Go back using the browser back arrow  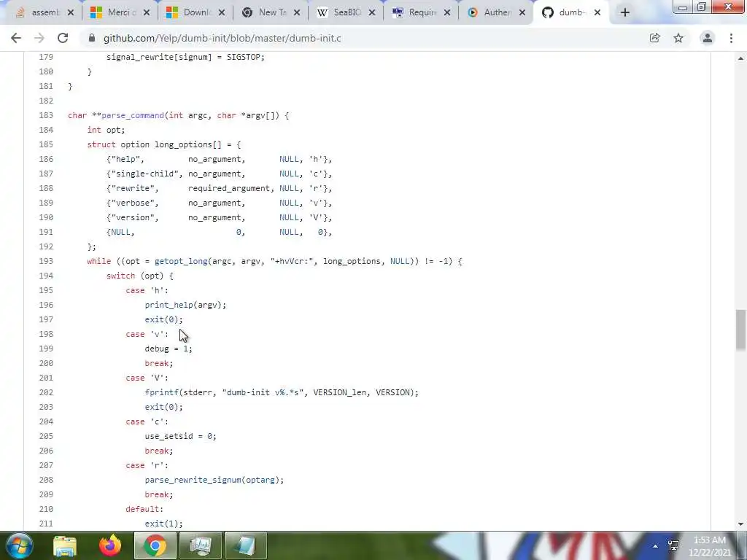(16, 38)
